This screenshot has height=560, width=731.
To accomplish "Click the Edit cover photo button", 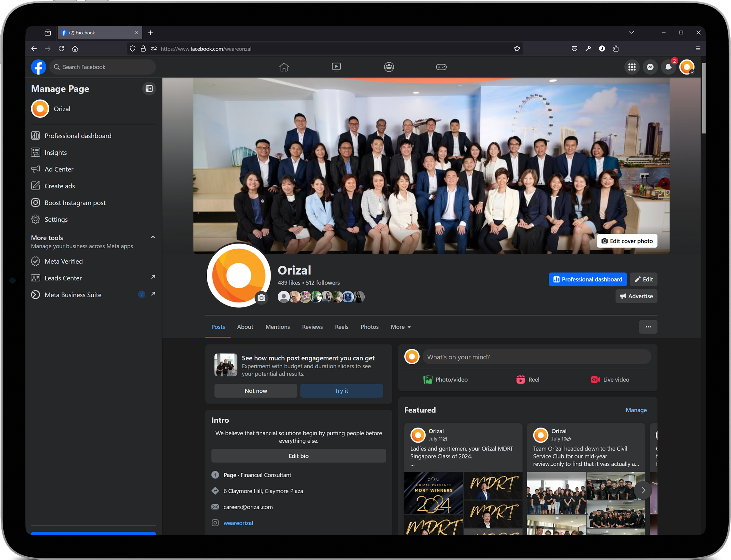I will pos(627,241).
